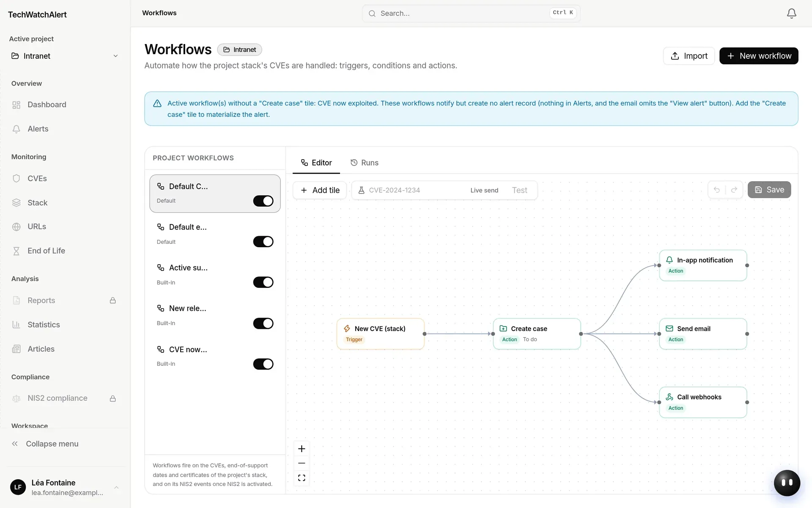812x508 pixels.
Task: Toggle the CVE now... workflow switch
Action: click(263, 364)
